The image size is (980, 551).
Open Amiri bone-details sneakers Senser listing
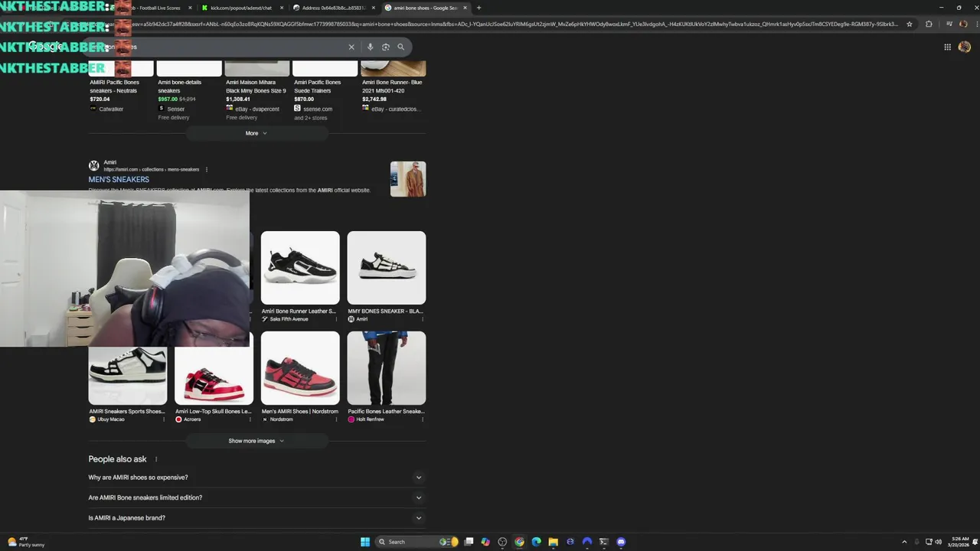tap(188, 90)
